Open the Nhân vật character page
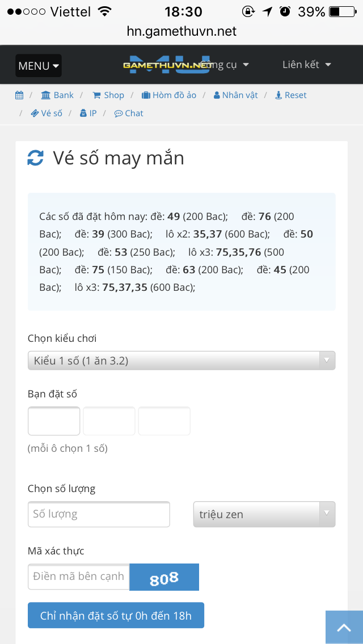 [235, 95]
